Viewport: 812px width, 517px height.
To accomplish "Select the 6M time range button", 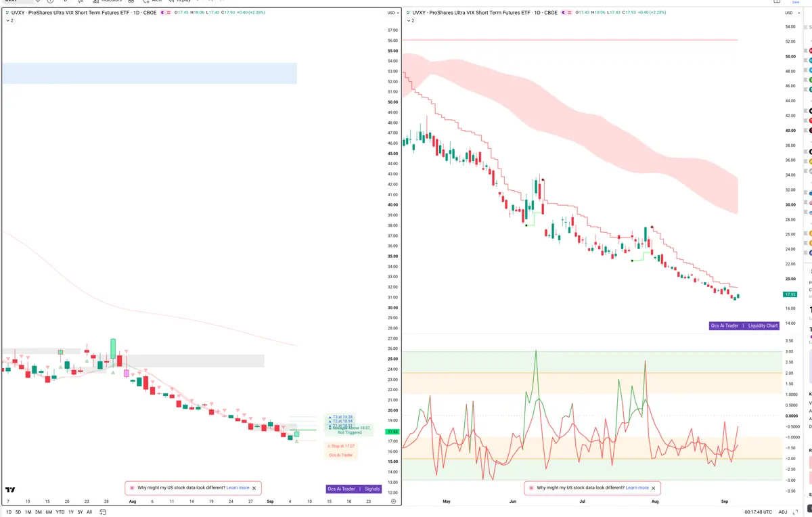I will click(x=49, y=512).
